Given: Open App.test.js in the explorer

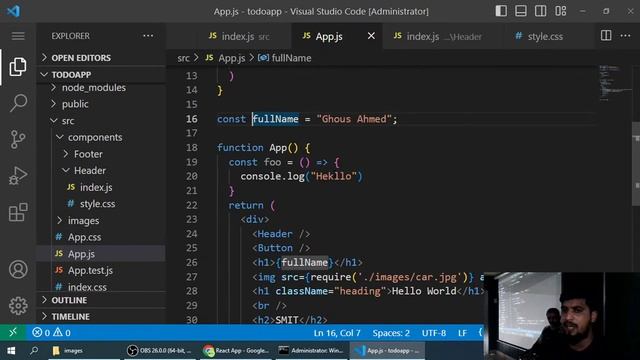Looking at the screenshot, I should point(101,270).
